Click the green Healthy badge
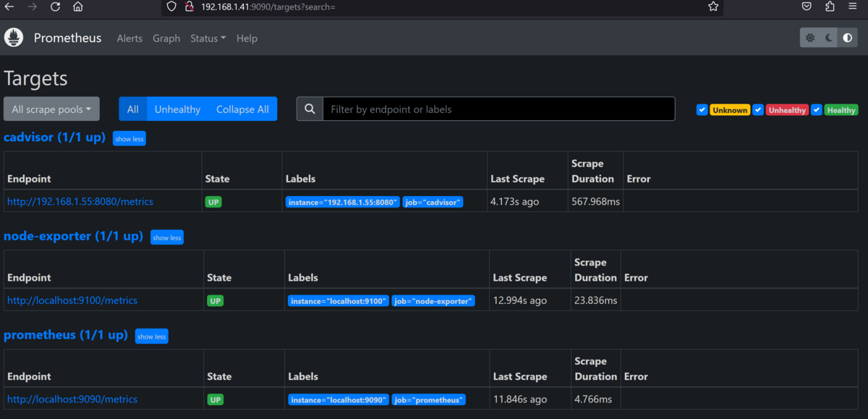The width and height of the screenshot is (868, 419). tap(841, 110)
